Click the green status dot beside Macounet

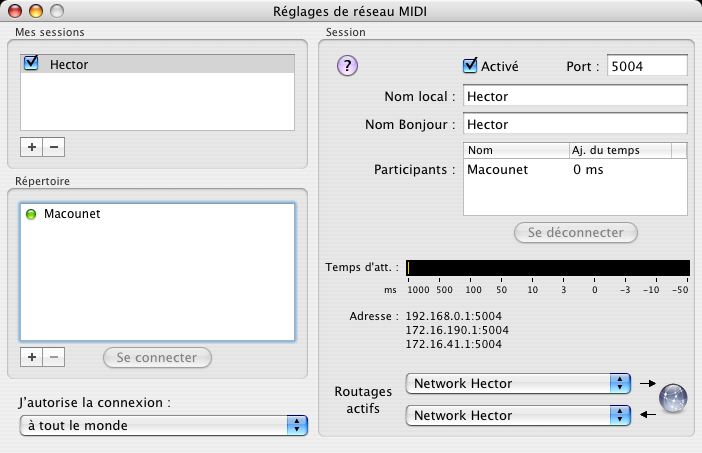[x=31, y=214]
